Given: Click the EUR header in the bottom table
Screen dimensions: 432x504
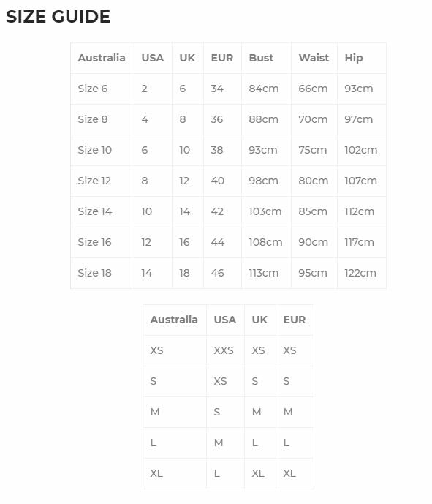Looking at the screenshot, I should [x=295, y=320].
